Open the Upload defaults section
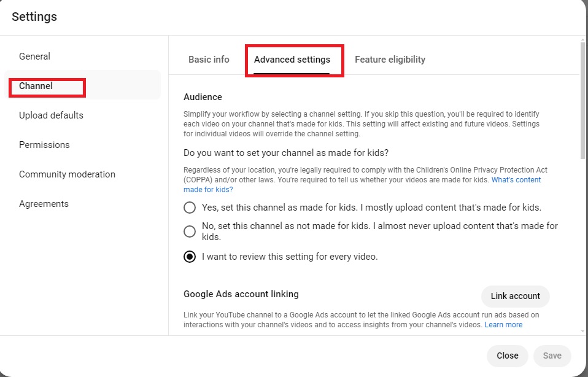 click(51, 115)
